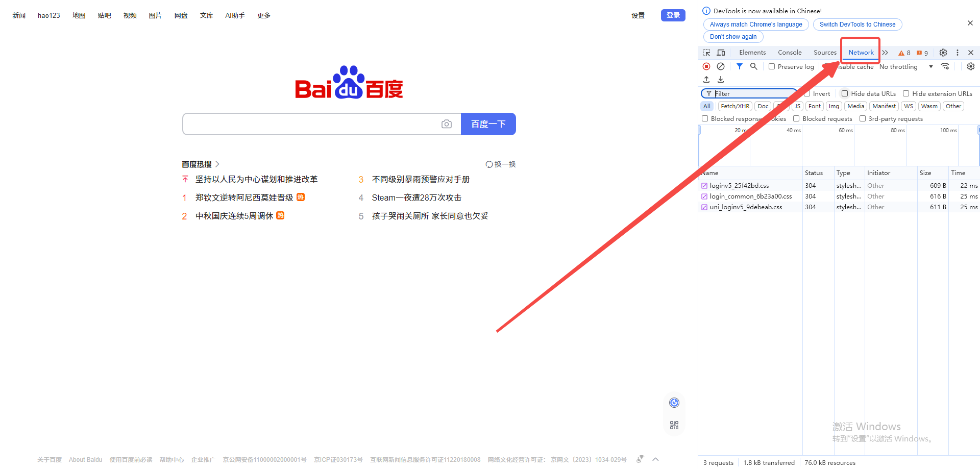Expand more DevTools tabs chevron
This screenshot has height=469, width=980.
(x=885, y=53)
